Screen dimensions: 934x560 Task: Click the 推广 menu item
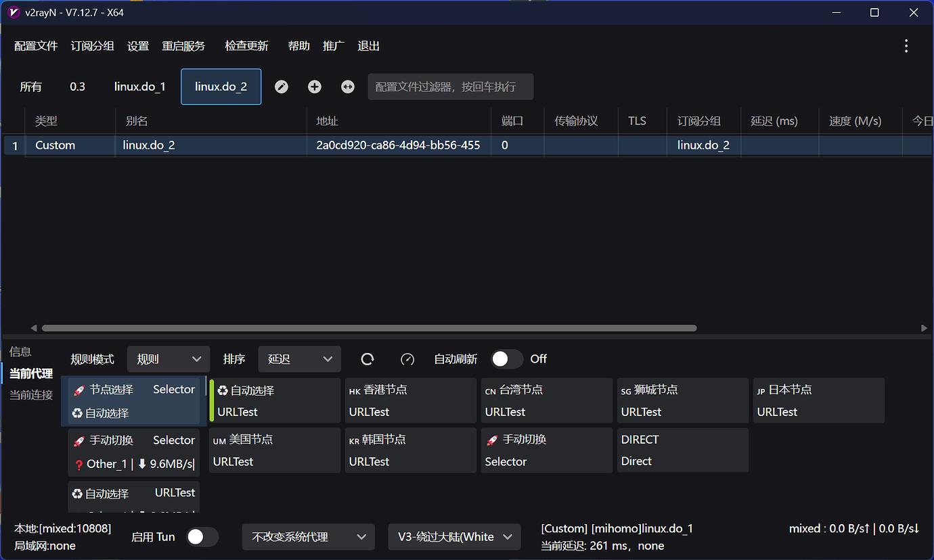pos(334,46)
